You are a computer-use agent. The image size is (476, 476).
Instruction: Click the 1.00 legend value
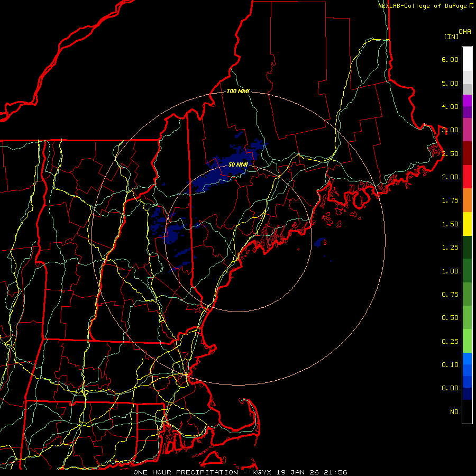450,271
